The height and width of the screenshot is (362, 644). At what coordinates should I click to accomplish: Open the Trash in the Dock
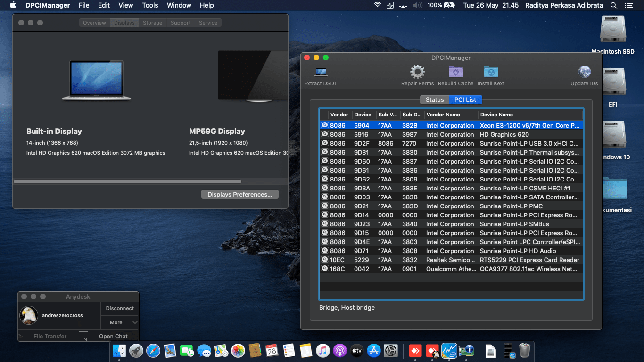525,351
